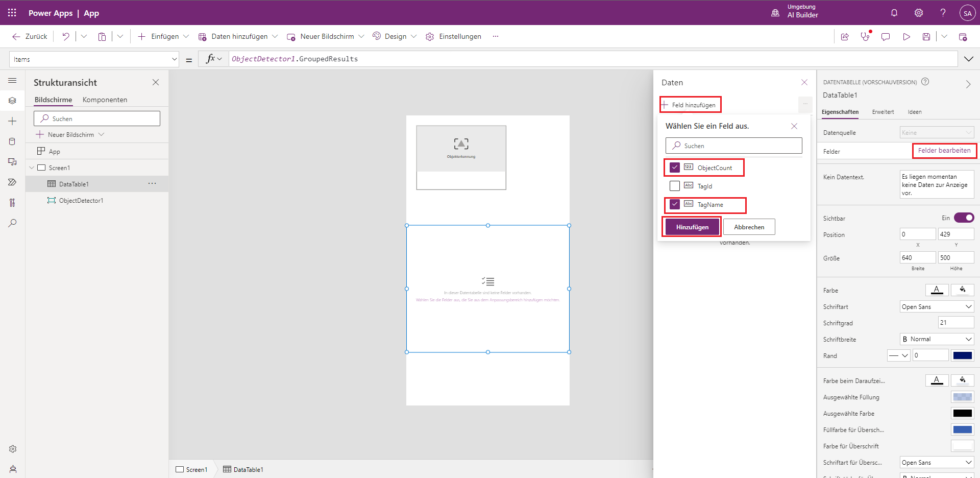Open the Füllfarbe für Überschrift blue swatch

pyautogui.click(x=963, y=429)
